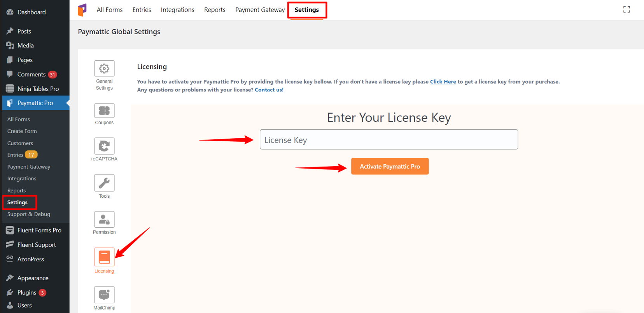
Task: Open the Permission settings icon
Action: [x=104, y=220]
